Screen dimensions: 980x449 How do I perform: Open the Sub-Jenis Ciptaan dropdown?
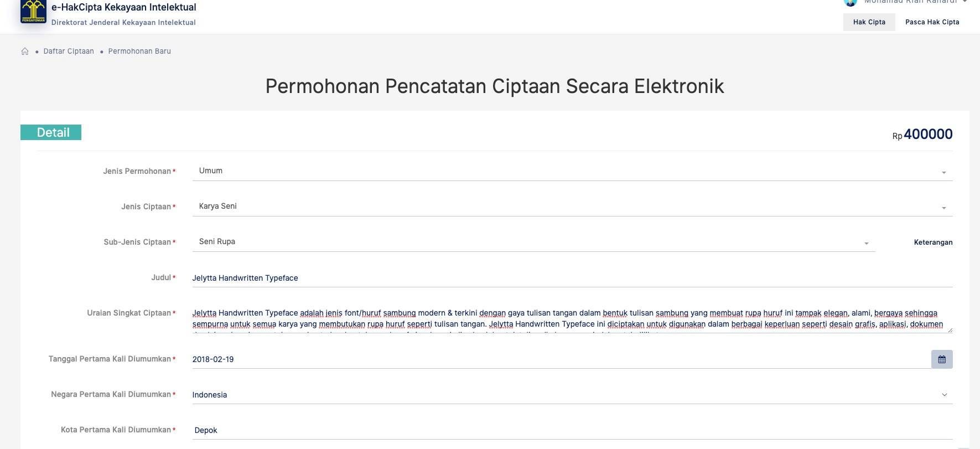866,243
